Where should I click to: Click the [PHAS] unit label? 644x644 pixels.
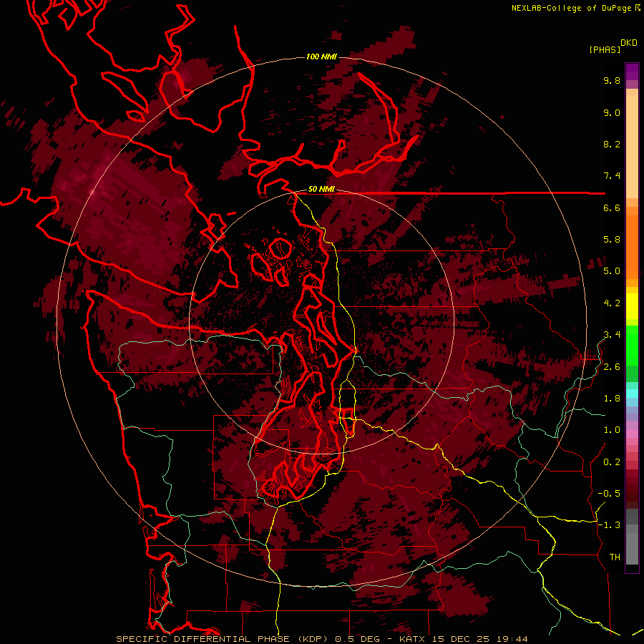pos(605,49)
